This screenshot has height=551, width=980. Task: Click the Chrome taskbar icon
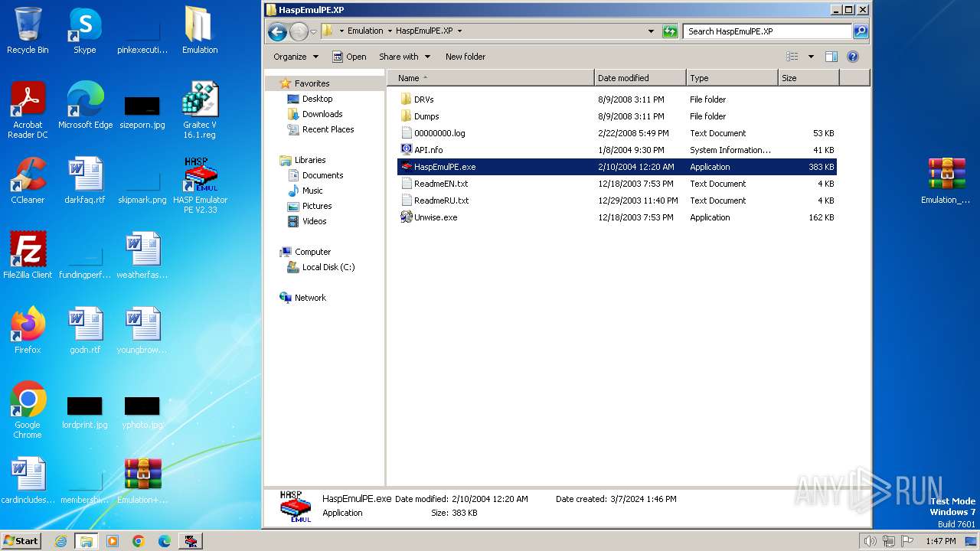point(139,541)
